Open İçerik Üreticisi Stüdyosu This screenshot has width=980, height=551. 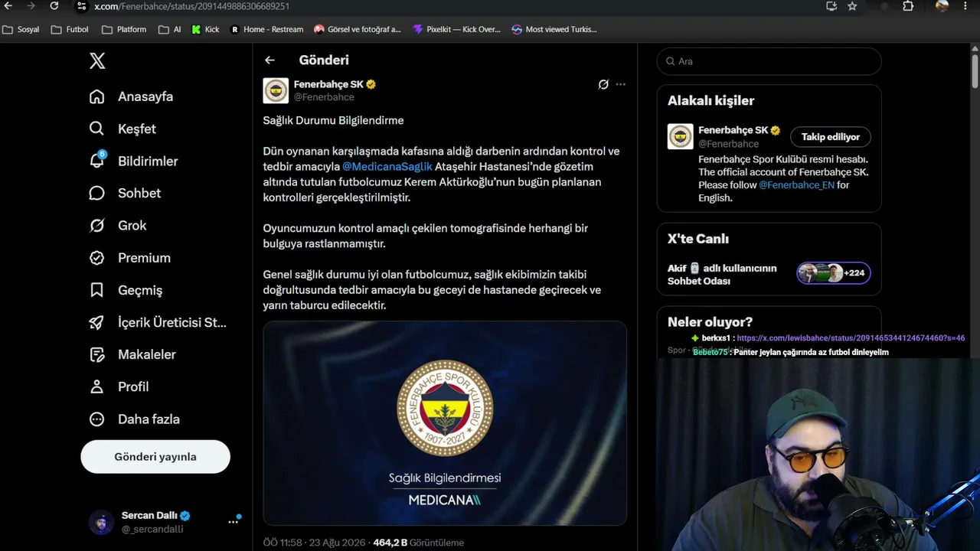[x=158, y=322]
